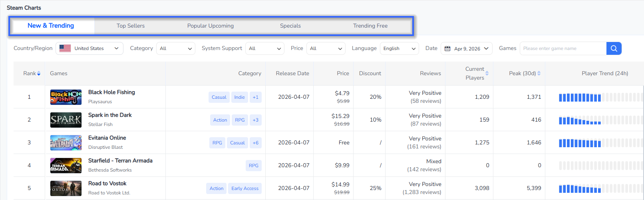The image size is (644, 200).
Task: Sort by Peak (30d) column arrows
Action: click(x=539, y=73)
